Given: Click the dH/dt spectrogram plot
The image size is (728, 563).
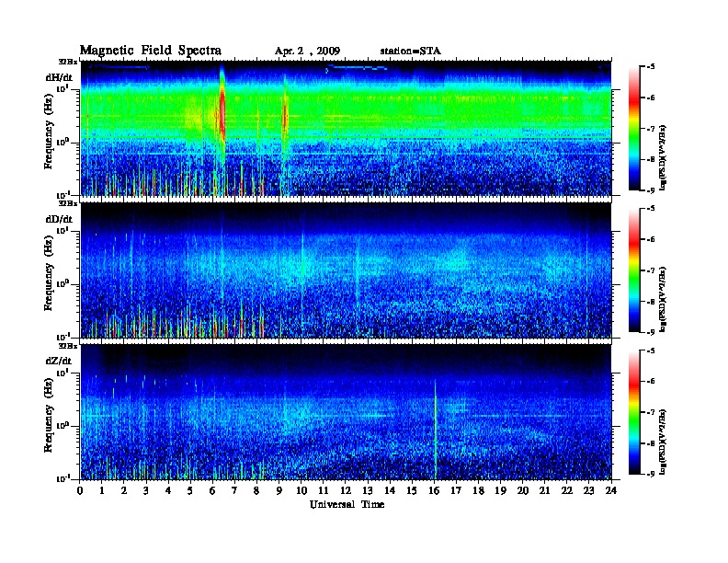Looking at the screenshot, I should (346, 128).
